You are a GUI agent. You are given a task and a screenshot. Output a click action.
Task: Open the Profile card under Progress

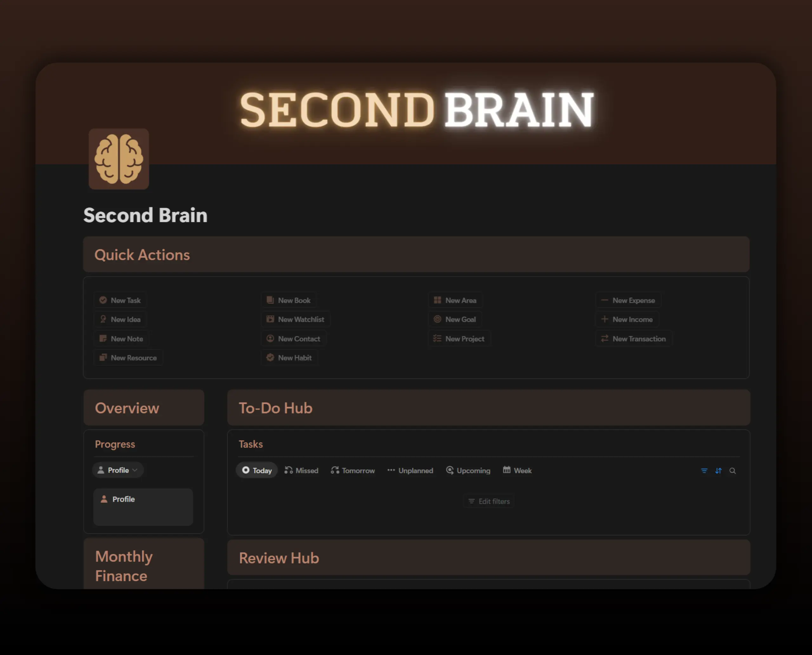coord(143,507)
